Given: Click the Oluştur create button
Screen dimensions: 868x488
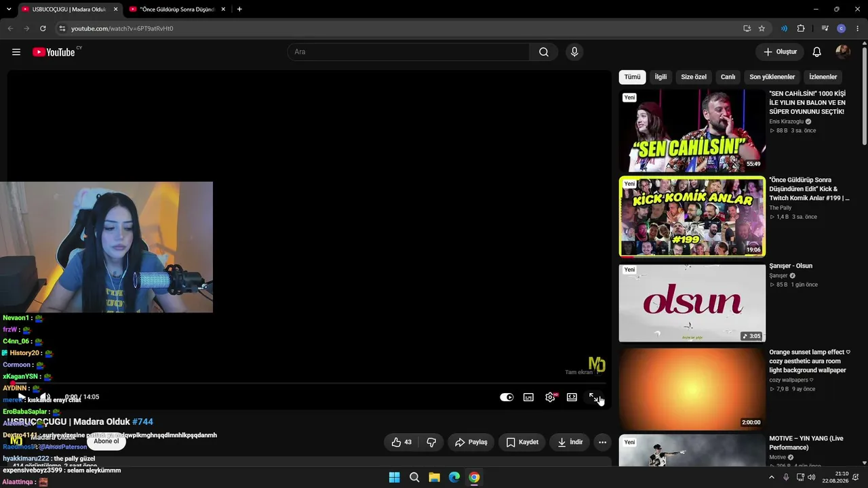Looking at the screenshot, I should click(x=780, y=52).
